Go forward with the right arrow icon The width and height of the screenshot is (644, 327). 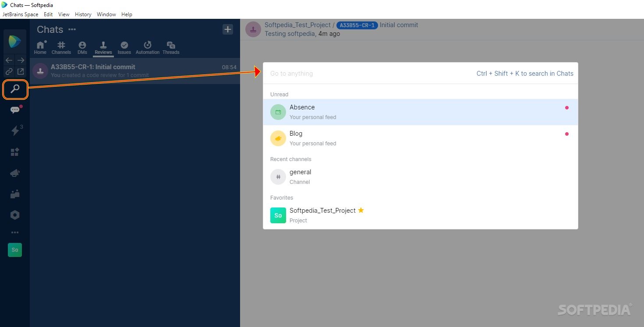(21, 60)
